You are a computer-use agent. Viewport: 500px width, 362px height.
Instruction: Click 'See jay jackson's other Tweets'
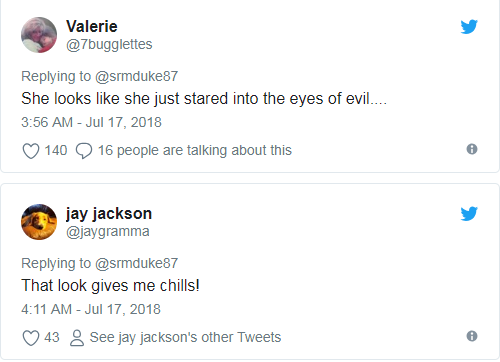click(185, 337)
